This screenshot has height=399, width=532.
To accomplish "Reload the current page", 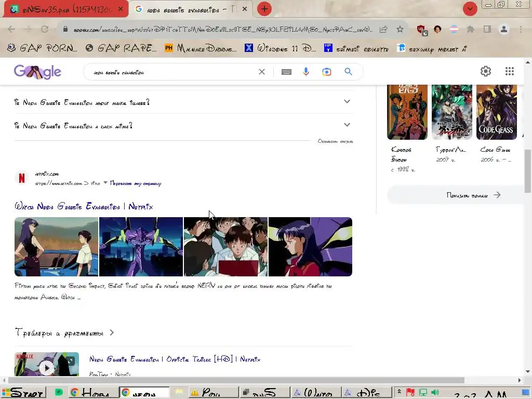I will tap(45, 29).
